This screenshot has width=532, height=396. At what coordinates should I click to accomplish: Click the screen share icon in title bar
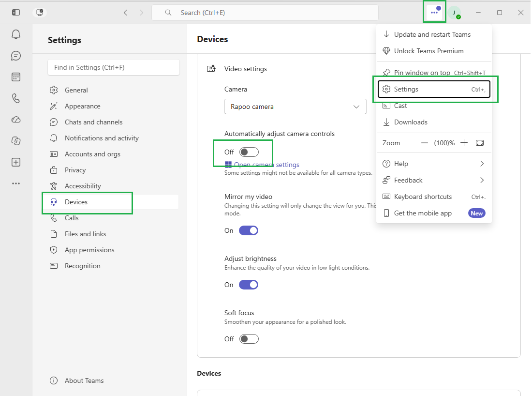[x=40, y=13]
